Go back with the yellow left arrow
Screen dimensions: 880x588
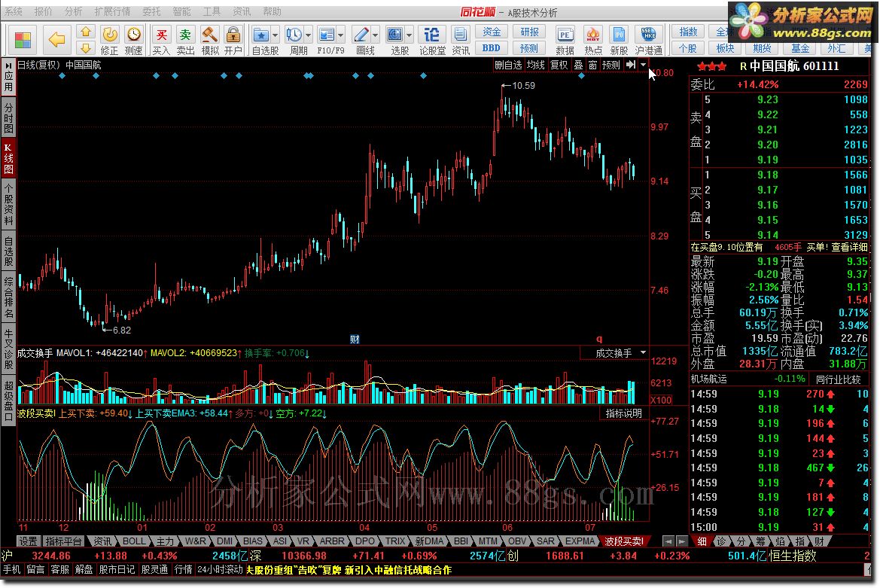coord(56,40)
